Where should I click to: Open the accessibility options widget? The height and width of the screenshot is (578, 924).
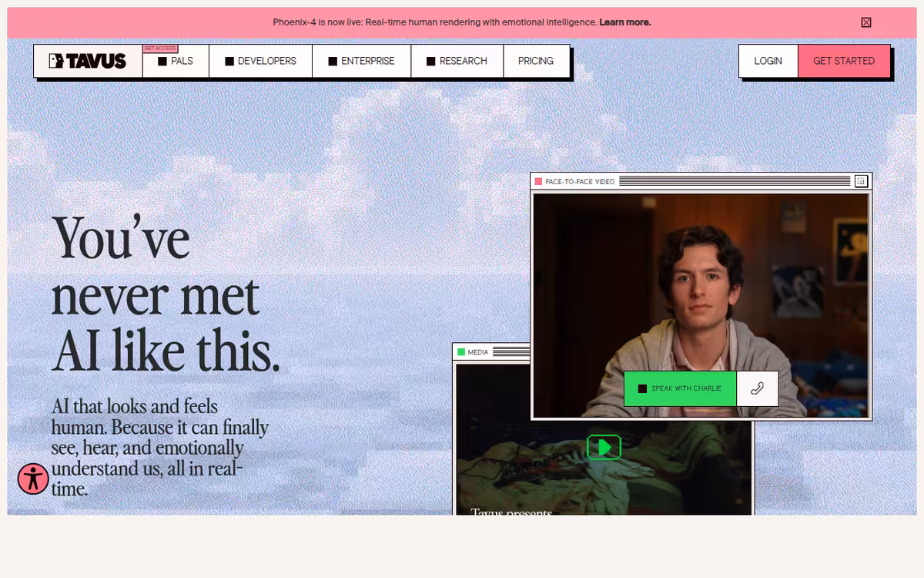pyautogui.click(x=33, y=479)
